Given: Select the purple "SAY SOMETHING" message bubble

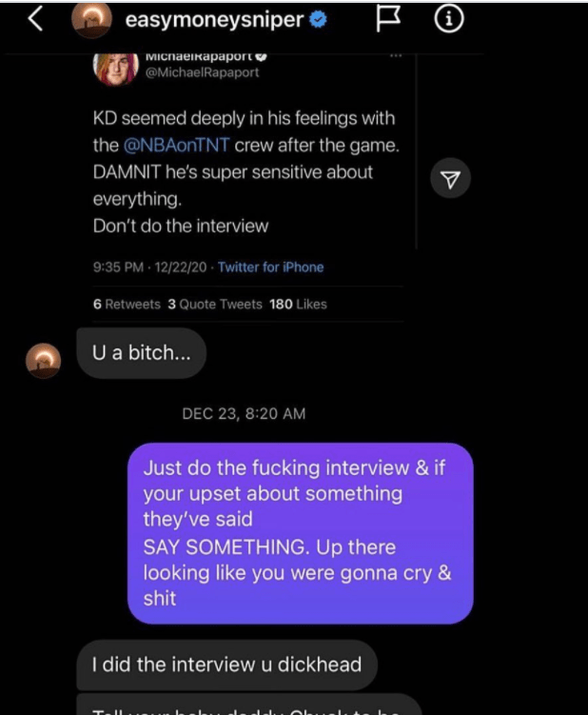Looking at the screenshot, I should pos(300,533).
